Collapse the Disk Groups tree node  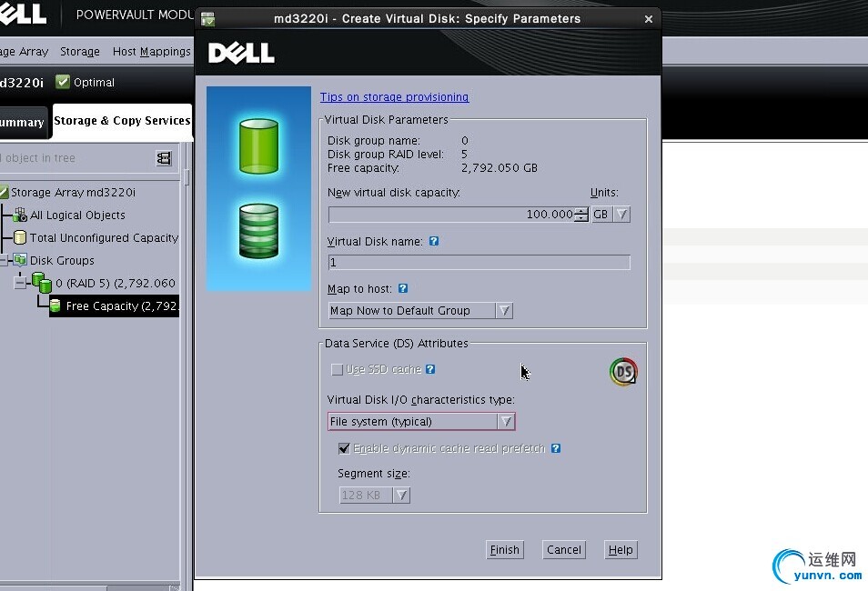pyautogui.click(x=3, y=260)
